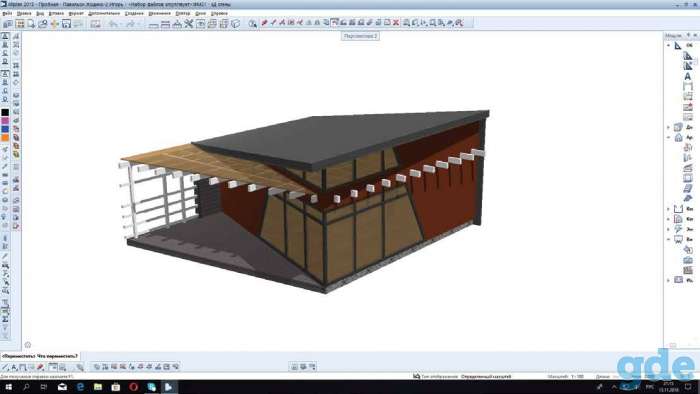Viewport: 700px width, 394px height.
Task: Click the house icon in right module panel
Action: pos(679,137)
